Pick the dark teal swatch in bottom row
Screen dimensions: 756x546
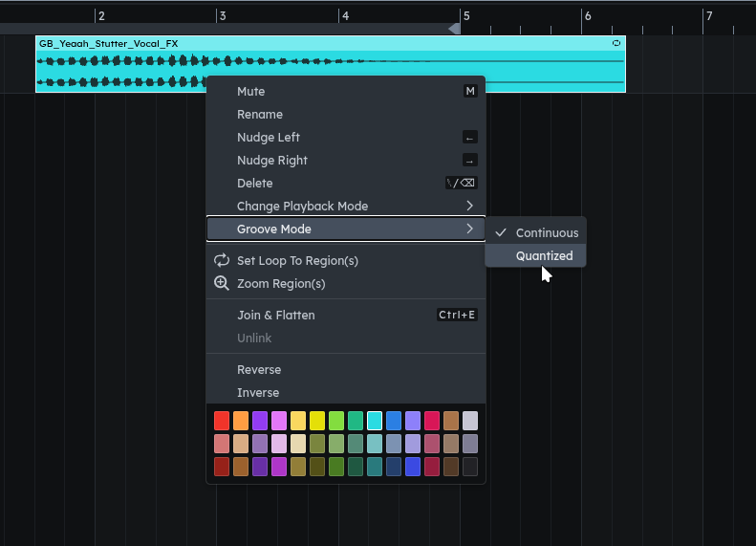(x=375, y=467)
